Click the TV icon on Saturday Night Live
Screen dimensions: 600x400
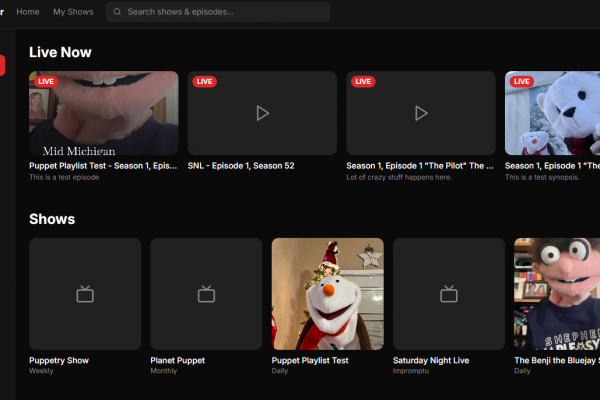pos(448,294)
